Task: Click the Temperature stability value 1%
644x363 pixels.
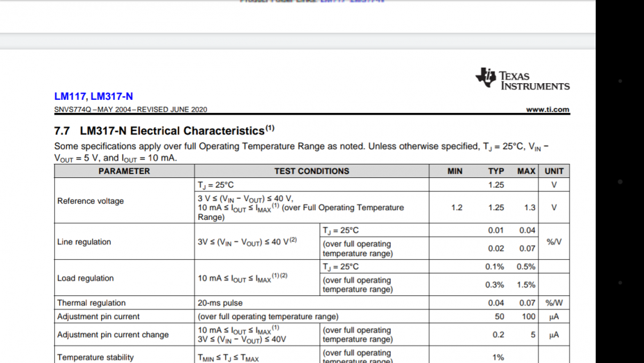Action: [x=498, y=357]
